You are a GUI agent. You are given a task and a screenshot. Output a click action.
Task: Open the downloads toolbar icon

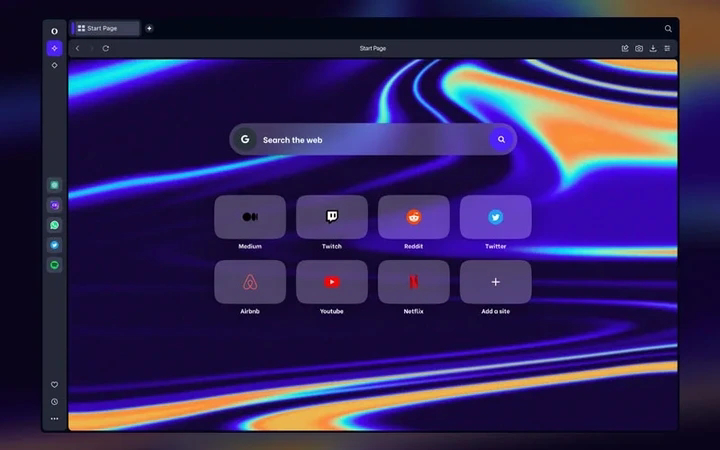coord(653,48)
